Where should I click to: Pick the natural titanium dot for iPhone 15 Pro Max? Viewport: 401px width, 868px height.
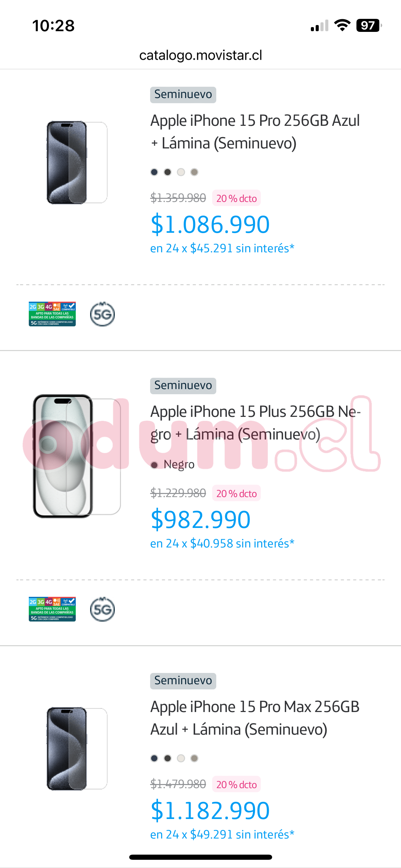[194, 758]
